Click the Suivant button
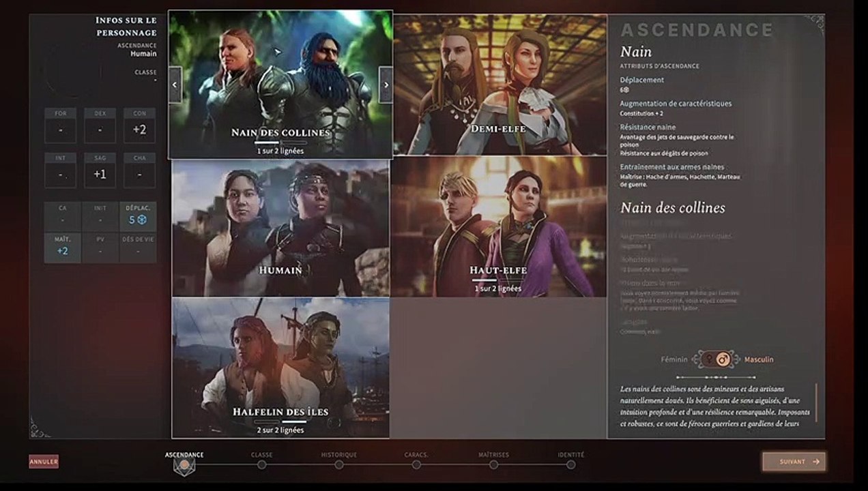868x491 pixels. [x=794, y=462]
